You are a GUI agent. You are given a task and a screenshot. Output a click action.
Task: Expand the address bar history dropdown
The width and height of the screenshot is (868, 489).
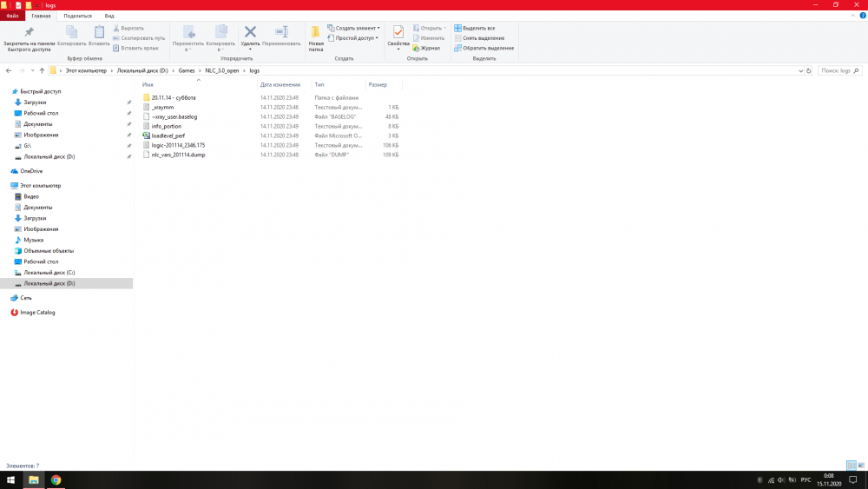click(x=800, y=71)
